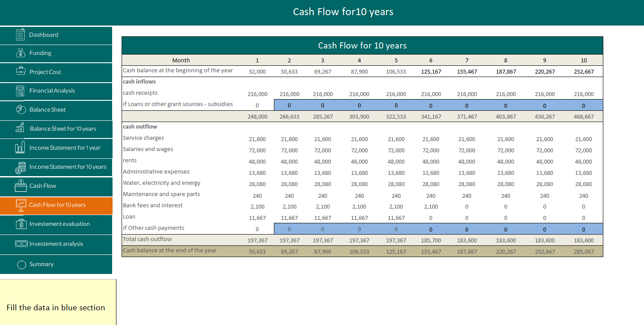
Task: Click the Funding money bag icon
Action: [20, 53]
